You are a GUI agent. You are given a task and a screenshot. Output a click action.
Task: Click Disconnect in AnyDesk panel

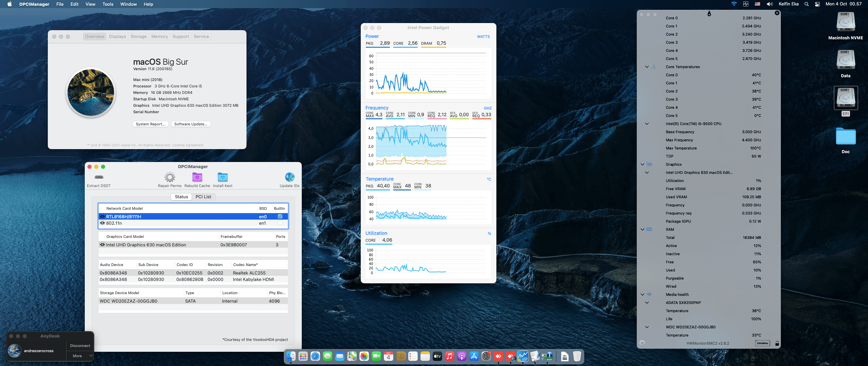coord(80,346)
